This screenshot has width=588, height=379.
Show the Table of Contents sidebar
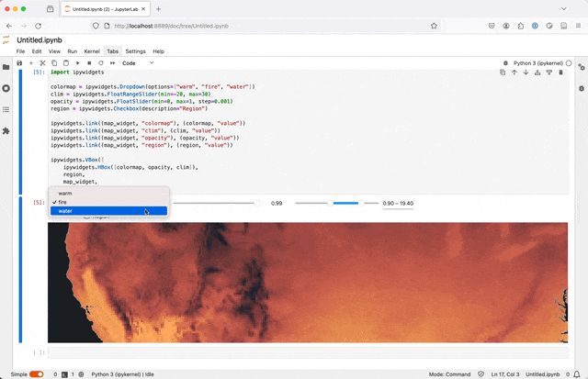[6, 109]
